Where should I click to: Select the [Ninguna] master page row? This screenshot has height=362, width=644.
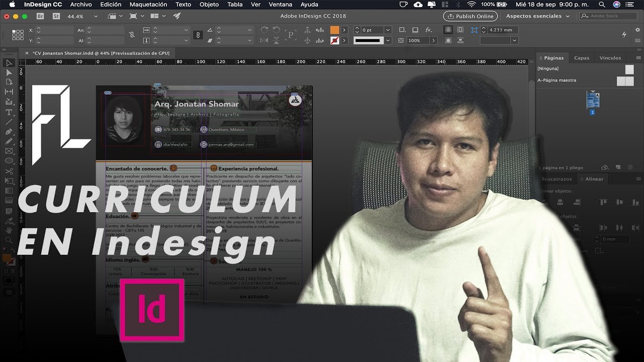[x=586, y=69]
